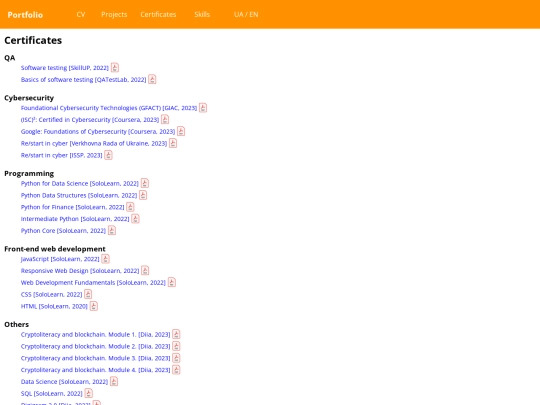
Task: Open PDF icon for Responsive Web Design
Action: (145, 271)
